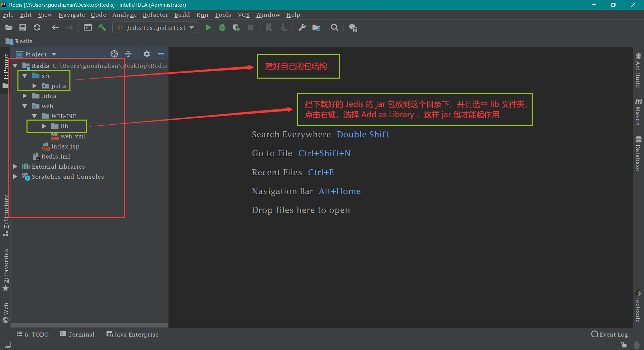Start debugging with the bug icon
Screen dimensions: 644x350
point(222,28)
